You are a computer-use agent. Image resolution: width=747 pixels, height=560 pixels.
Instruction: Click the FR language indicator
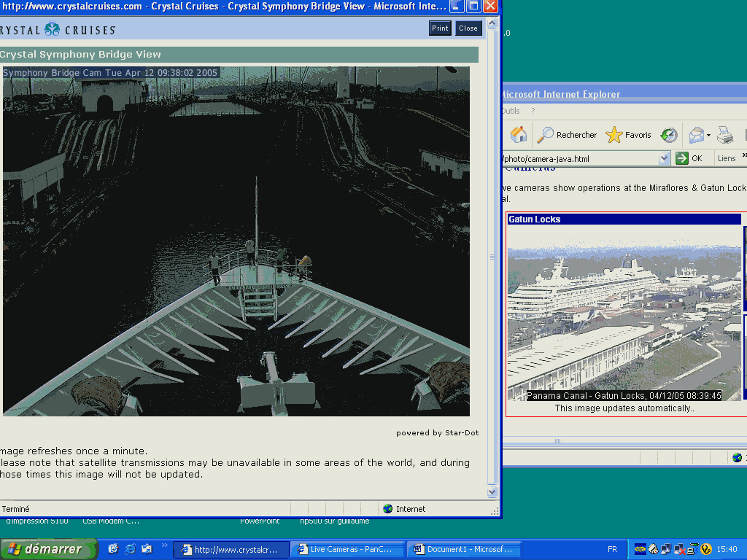click(612, 550)
